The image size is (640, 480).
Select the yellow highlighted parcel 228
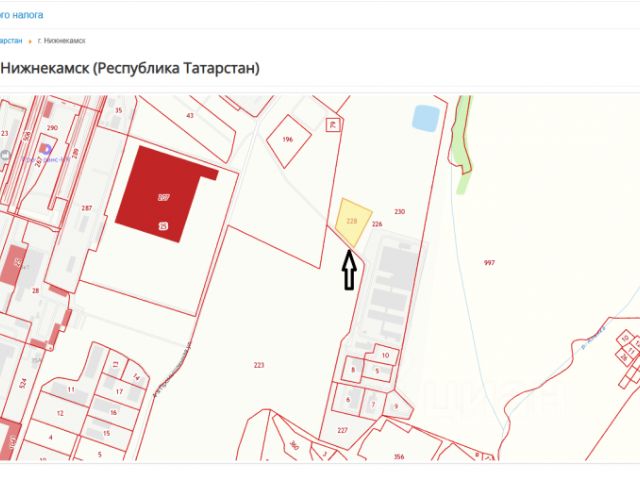(x=353, y=222)
